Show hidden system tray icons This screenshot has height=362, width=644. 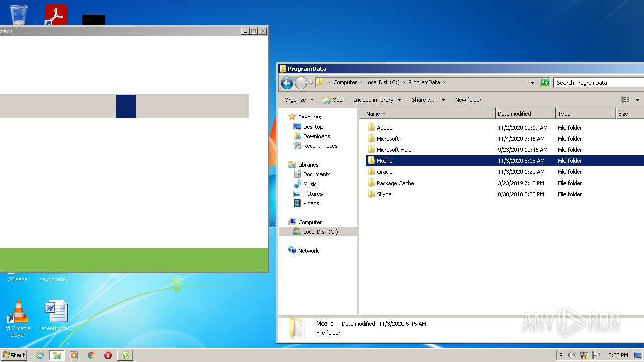561,355
